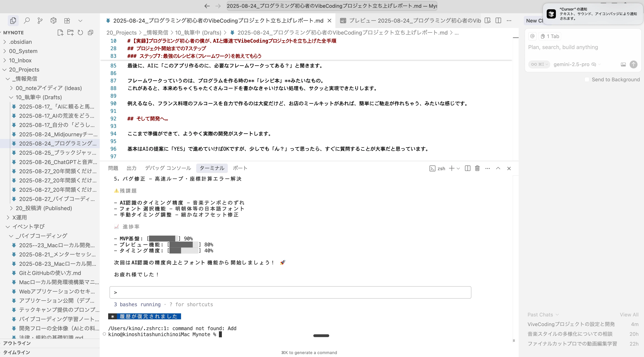Viewport: 644px width, 357px height.
Task: Split the editor to the right
Action: [x=498, y=21]
